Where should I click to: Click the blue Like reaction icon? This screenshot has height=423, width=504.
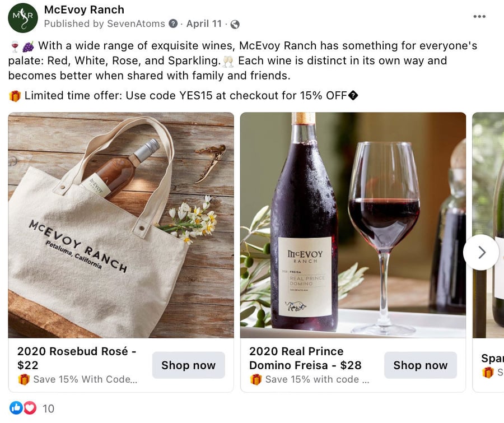click(x=16, y=408)
